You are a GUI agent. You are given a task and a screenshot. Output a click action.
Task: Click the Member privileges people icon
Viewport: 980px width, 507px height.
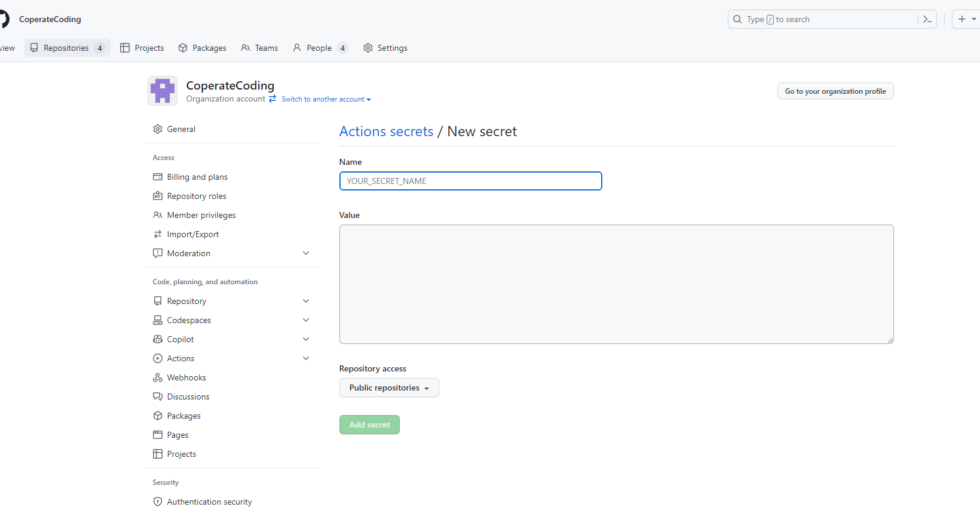click(158, 215)
